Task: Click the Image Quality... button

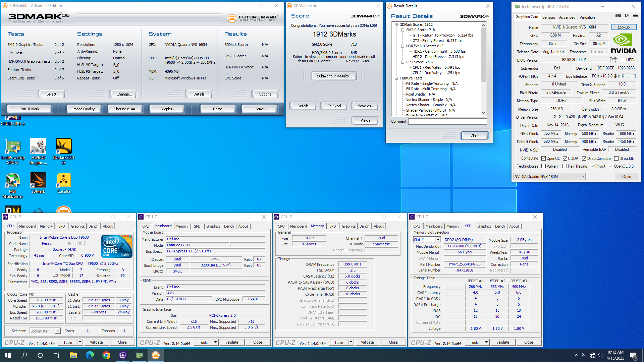Action: point(85,109)
